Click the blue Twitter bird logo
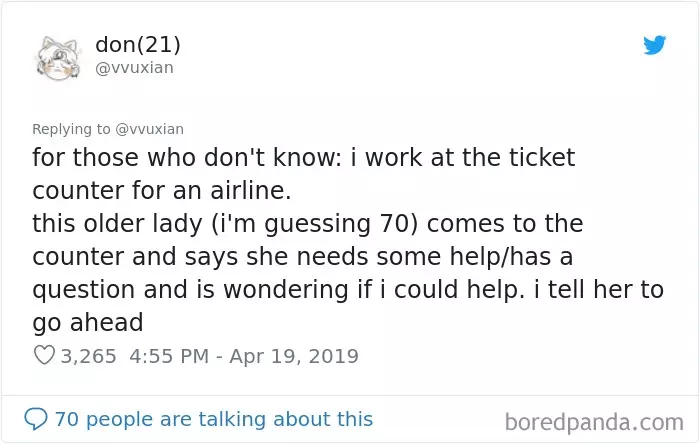The image size is (700, 444). click(654, 45)
